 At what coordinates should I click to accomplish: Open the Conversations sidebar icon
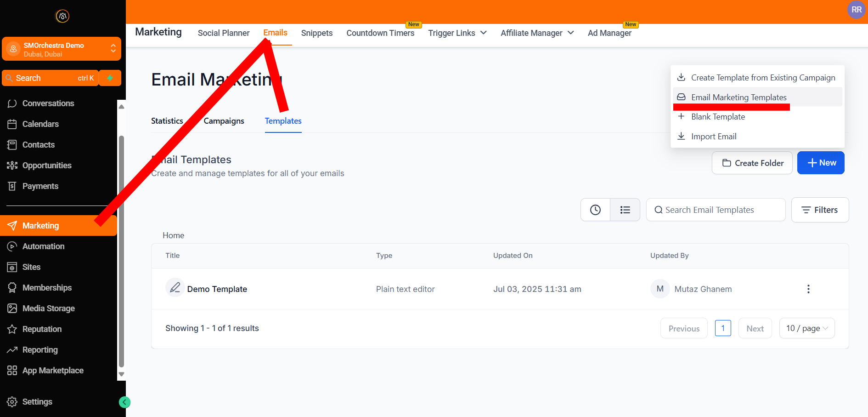[12, 103]
